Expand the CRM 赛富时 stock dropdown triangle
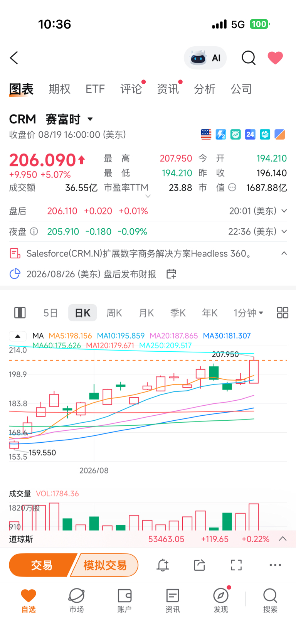 (90, 119)
